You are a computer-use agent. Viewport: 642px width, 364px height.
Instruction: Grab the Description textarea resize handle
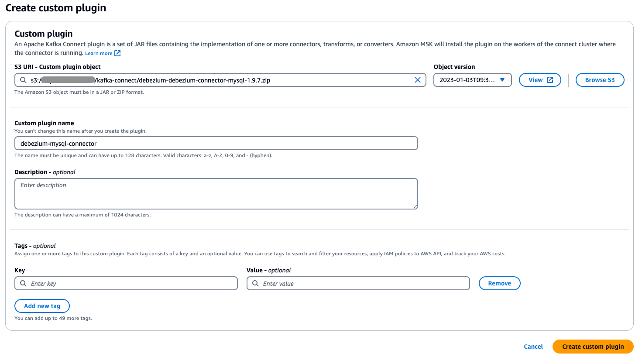[x=415, y=206]
